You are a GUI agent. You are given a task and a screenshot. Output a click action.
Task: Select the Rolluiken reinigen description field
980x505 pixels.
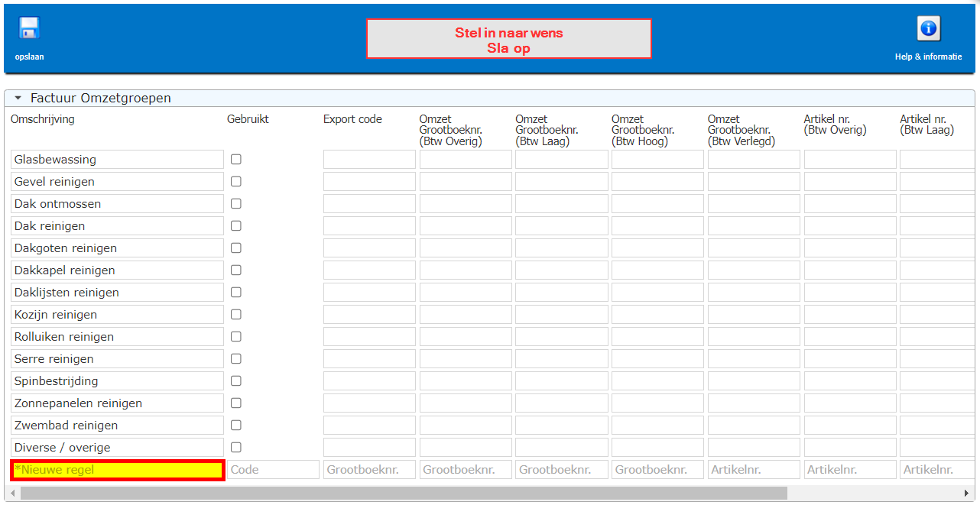coord(118,337)
